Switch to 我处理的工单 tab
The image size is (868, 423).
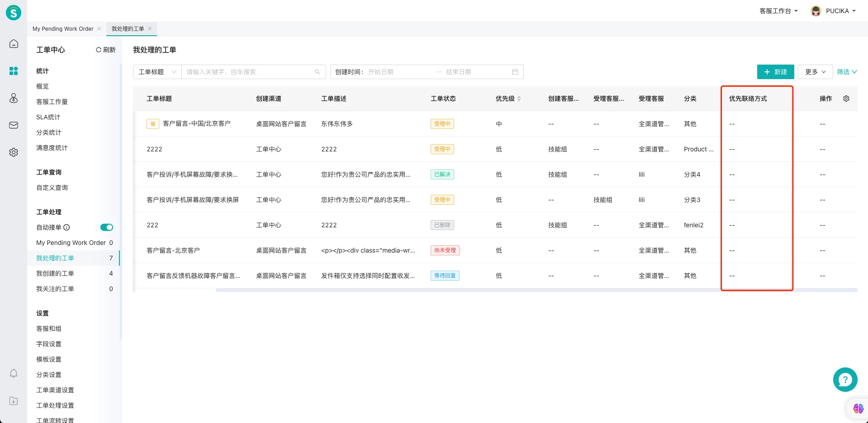coord(128,28)
